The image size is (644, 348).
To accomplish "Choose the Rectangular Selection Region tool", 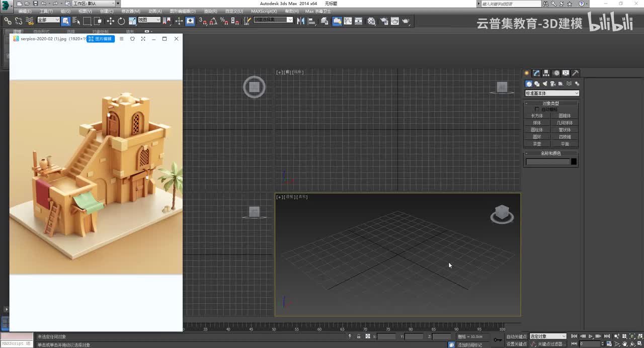I will pos(87,21).
